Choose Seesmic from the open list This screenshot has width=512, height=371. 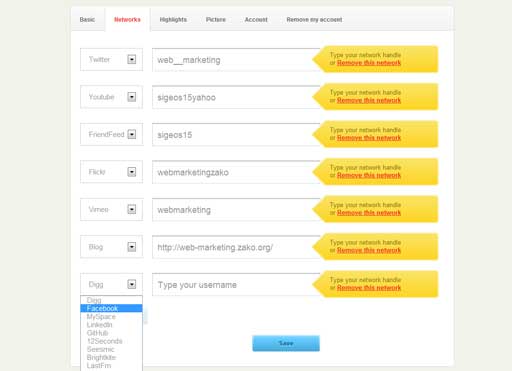[x=111, y=349]
